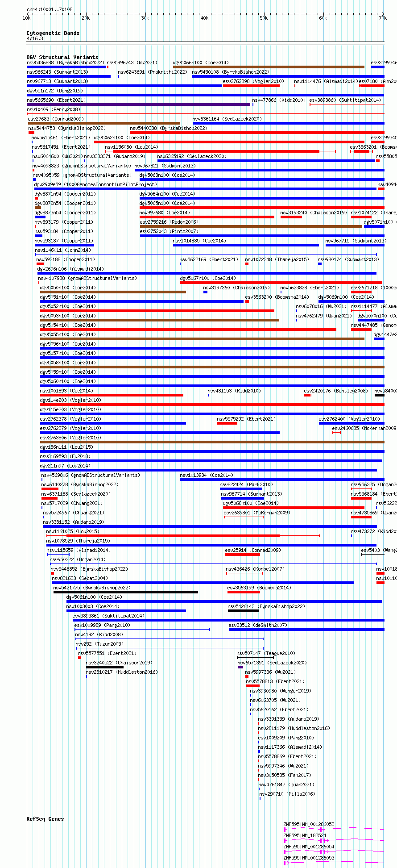
Task: Open variant nsv6243691 (Prakrithi2022)
Action: point(153,72)
